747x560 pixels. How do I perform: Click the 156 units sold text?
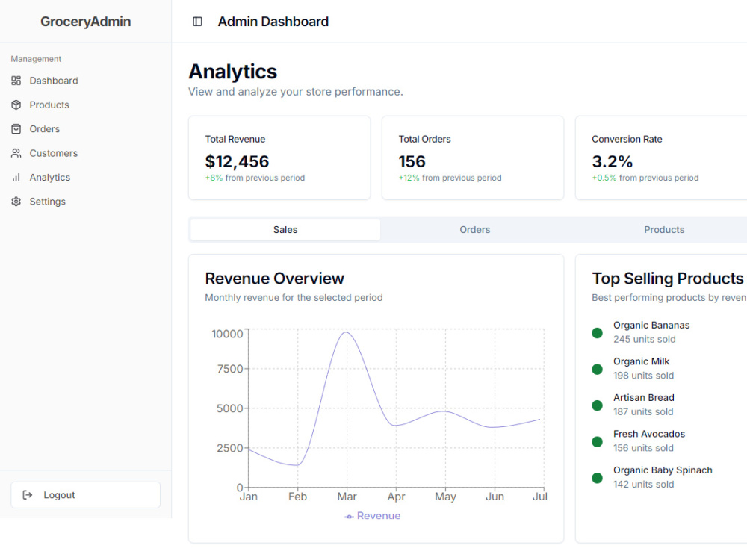pos(643,448)
